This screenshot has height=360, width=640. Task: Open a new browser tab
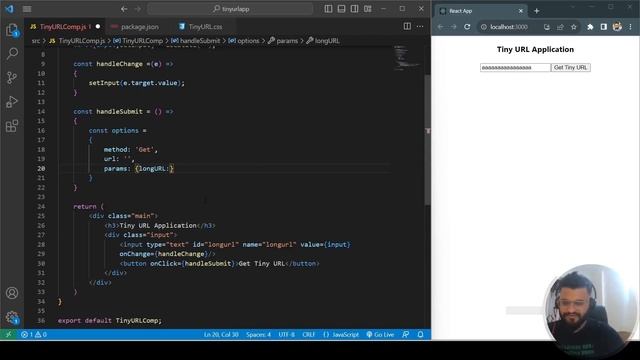(537, 11)
